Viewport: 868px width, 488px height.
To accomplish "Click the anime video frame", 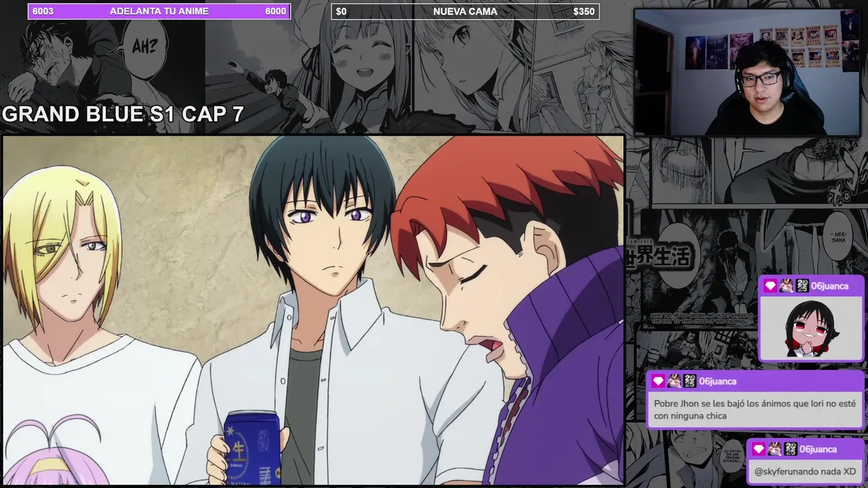I will [313, 310].
